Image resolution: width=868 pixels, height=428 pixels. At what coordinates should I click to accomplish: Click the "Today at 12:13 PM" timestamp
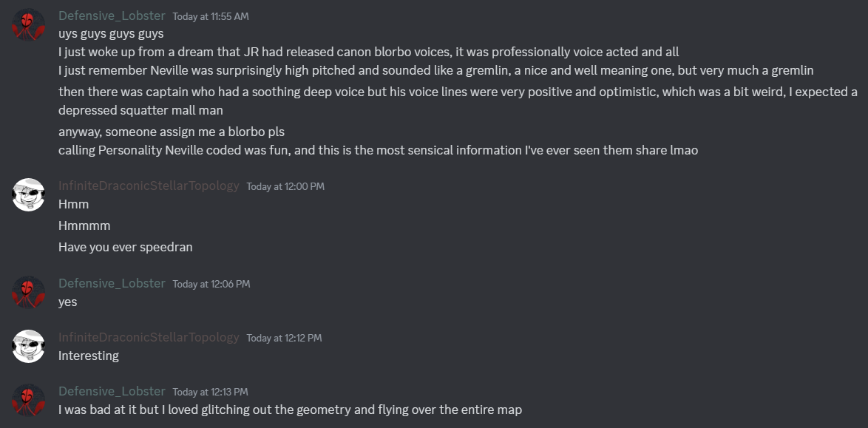point(211,392)
